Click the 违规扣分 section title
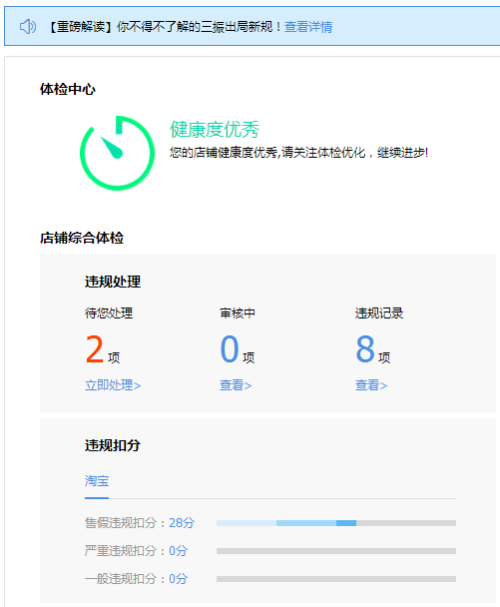The image size is (500, 607). [113, 445]
